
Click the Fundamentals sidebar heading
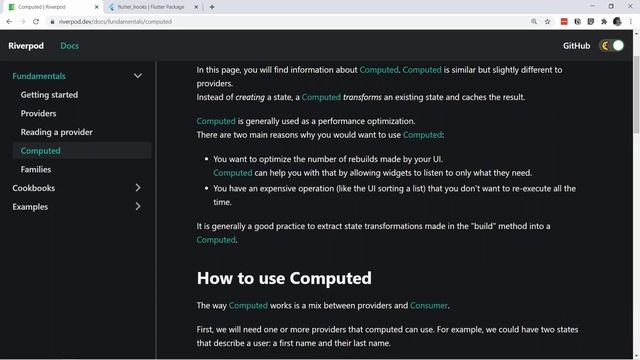[39, 76]
